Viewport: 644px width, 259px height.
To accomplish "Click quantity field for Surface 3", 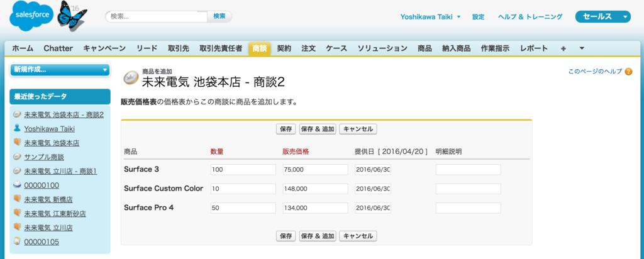I will pyautogui.click(x=243, y=170).
